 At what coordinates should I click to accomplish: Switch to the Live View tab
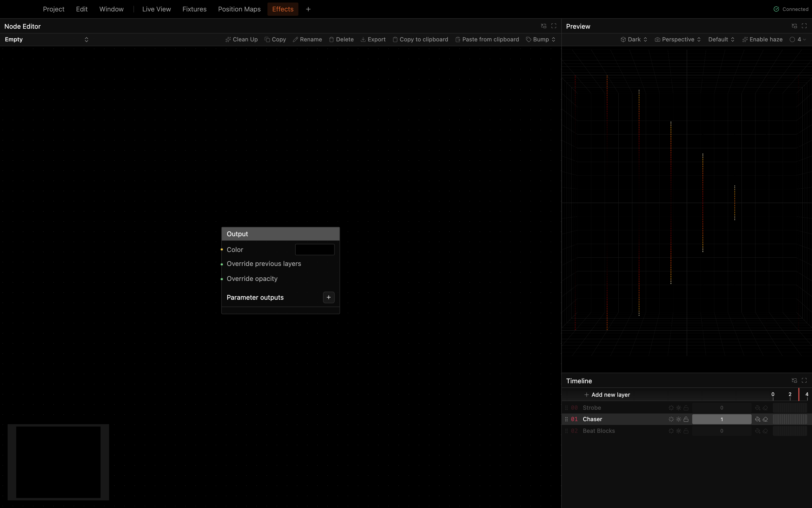pyautogui.click(x=156, y=9)
